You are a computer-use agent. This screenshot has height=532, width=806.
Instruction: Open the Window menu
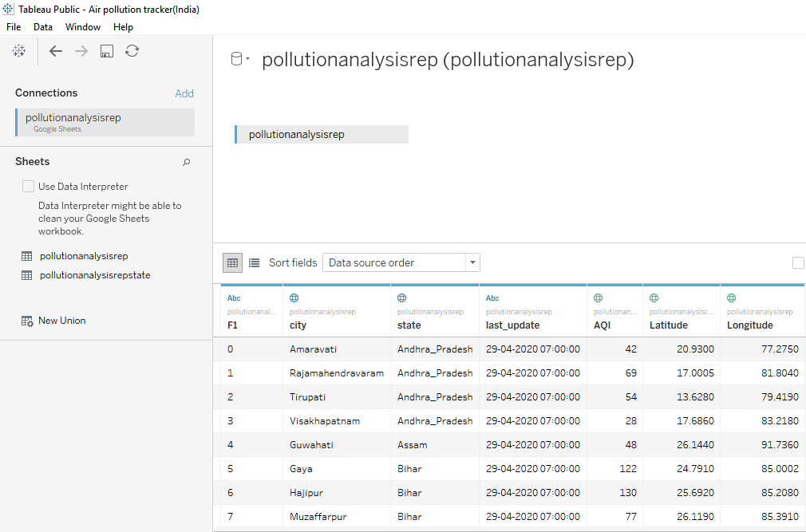point(83,26)
